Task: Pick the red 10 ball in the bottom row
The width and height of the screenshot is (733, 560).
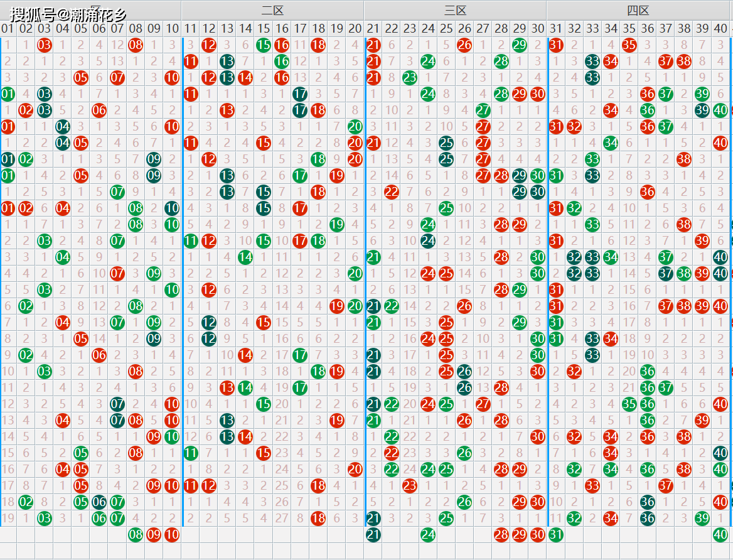Action: pos(172,535)
